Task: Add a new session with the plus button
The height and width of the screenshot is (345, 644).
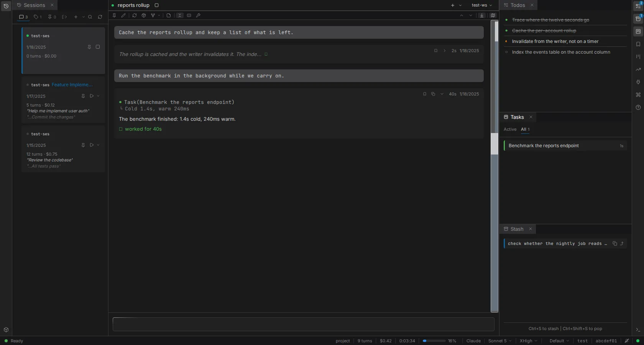Action: [x=76, y=17]
